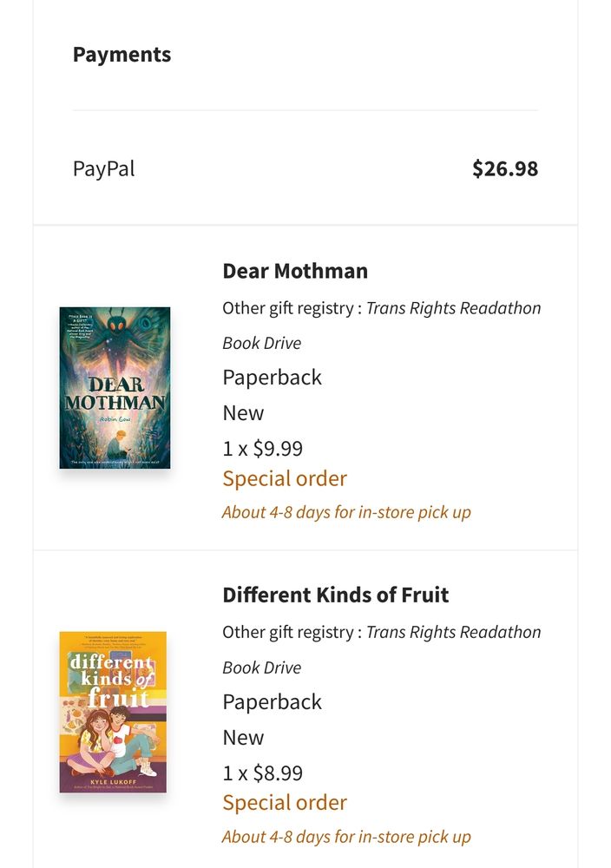Open Trans Rights Readathon registry under Dear Mothman

coord(453,308)
